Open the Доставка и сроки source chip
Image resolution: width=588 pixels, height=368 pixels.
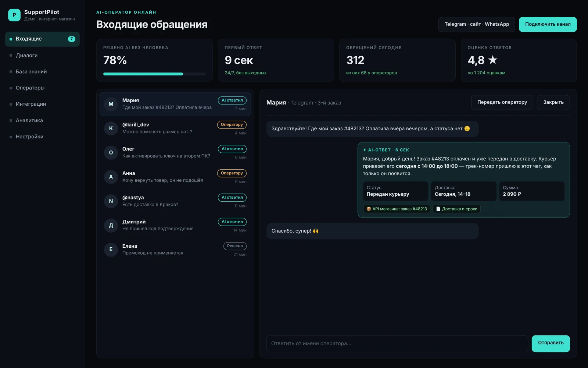(456, 209)
